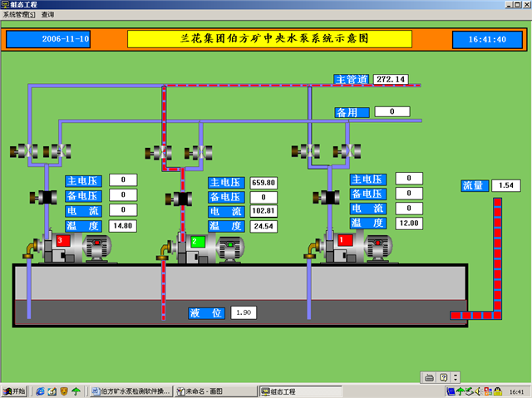Open the 开始 Start button
This screenshot has height=398, width=532.
coord(14,391)
